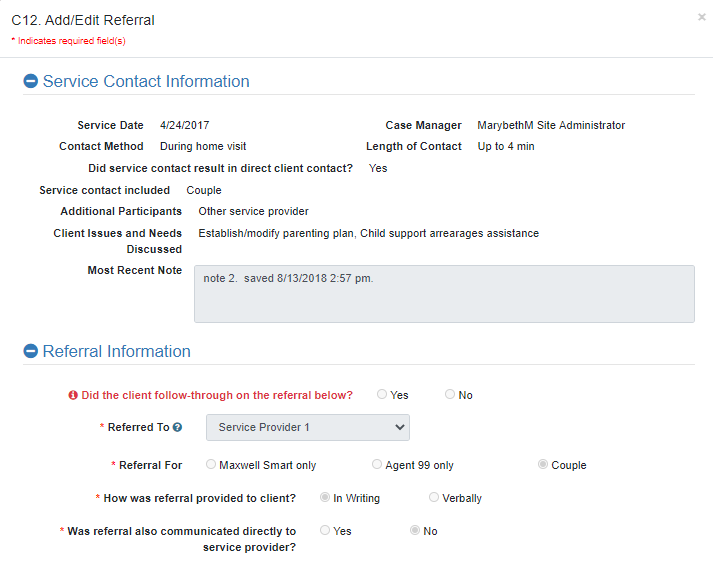Click the Referred To field label

tap(138, 428)
